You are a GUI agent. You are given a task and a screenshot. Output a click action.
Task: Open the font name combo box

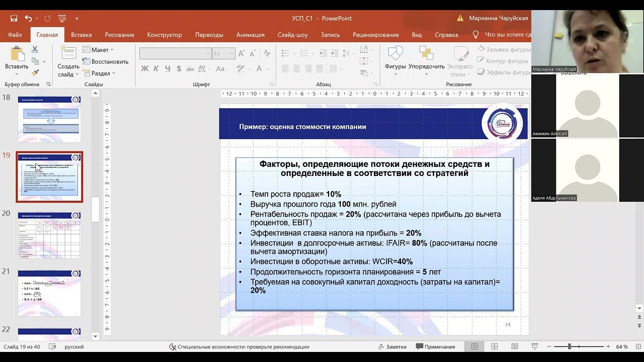[175, 54]
